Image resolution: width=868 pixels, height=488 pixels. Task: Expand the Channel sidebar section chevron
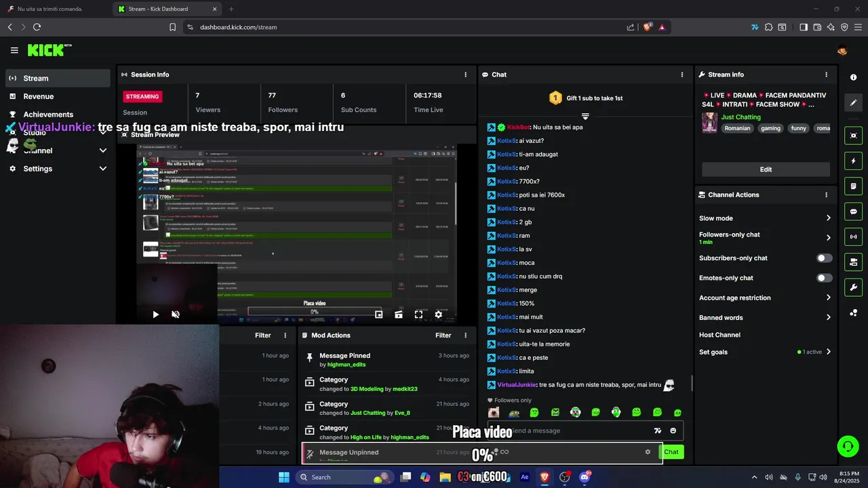click(x=103, y=150)
